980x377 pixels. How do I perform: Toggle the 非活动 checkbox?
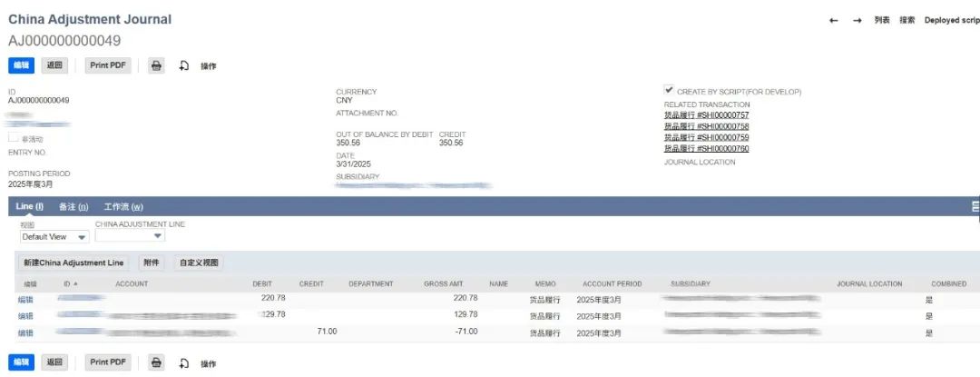pos(13,137)
